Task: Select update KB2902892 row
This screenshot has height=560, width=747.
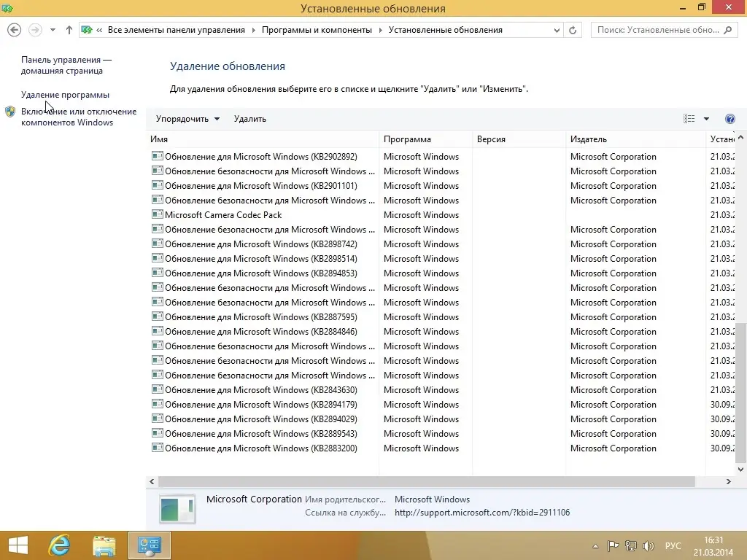Action: [441, 157]
